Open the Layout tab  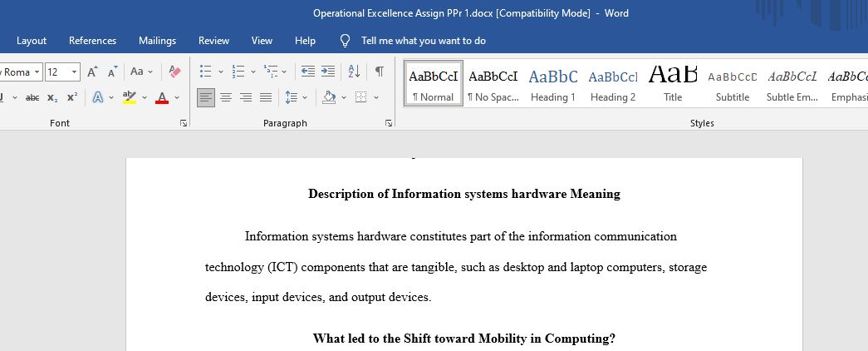pyautogui.click(x=32, y=41)
